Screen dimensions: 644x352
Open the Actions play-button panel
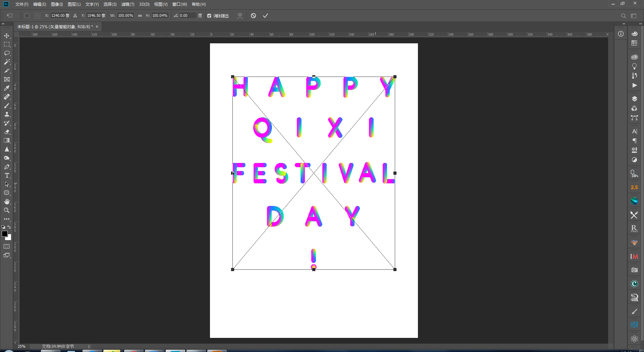tap(634, 85)
